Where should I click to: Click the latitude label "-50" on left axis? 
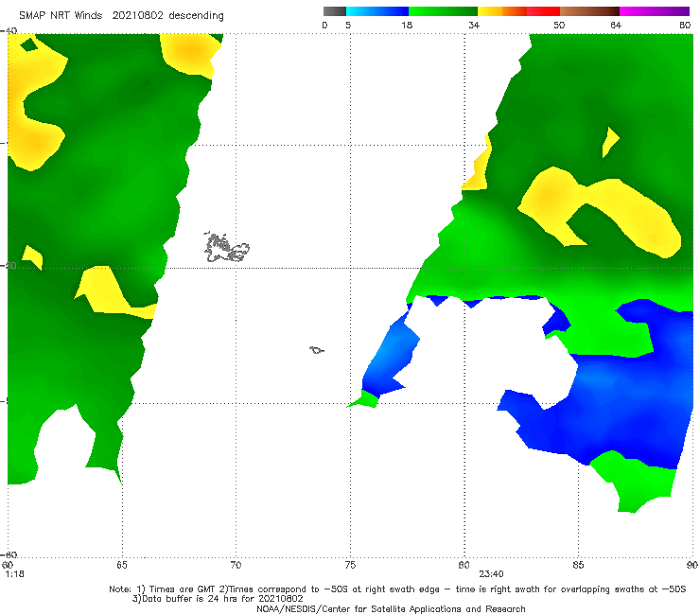point(9,266)
